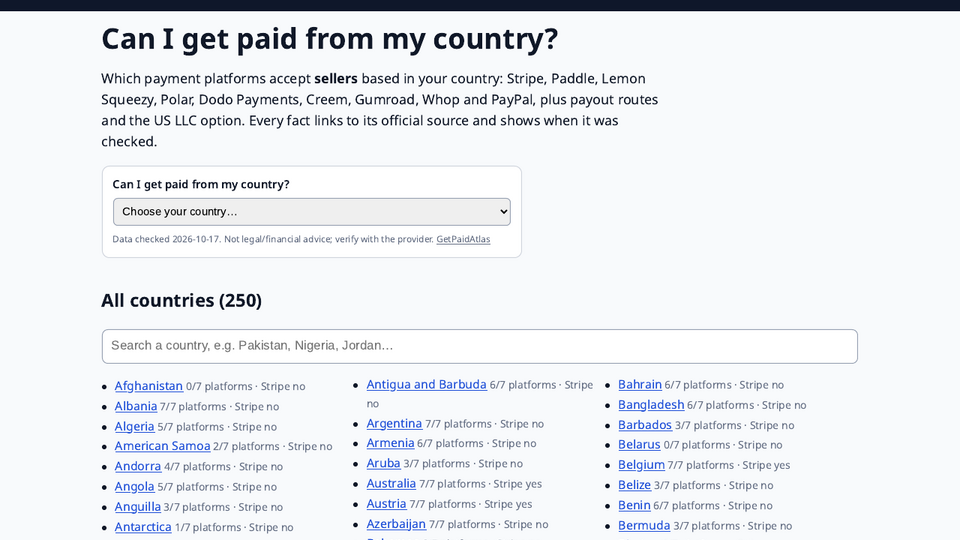Screen dimensions: 960x540
Task: Open the Benin country link
Action: (x=634, y=505)
